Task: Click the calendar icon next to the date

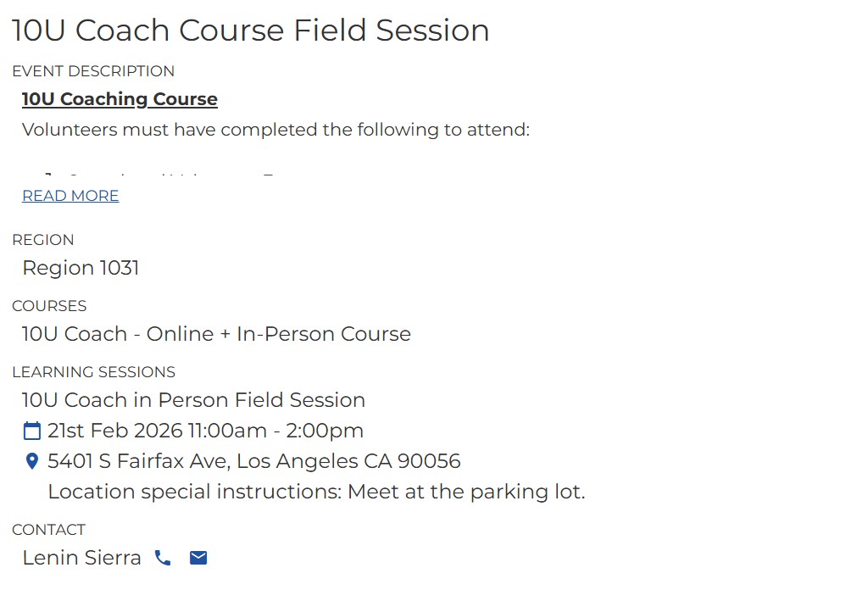Action: (31, 431)
